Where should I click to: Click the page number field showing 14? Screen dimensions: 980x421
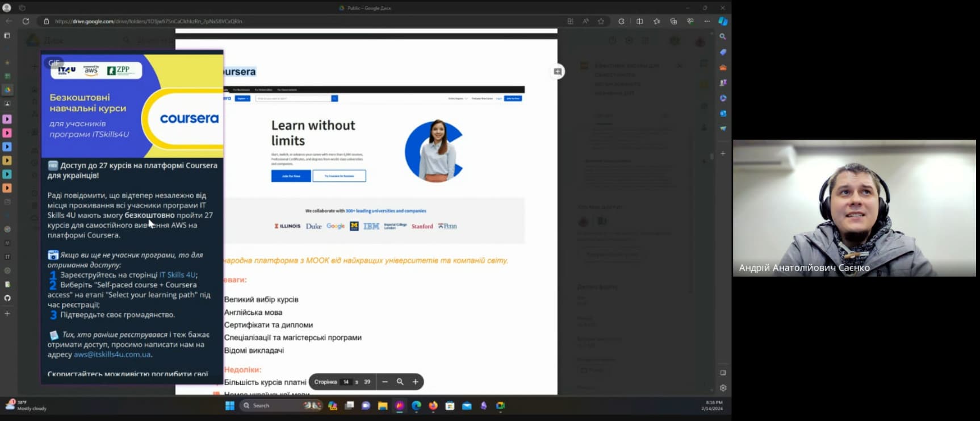pyautogui.click(x=346, y=382)
